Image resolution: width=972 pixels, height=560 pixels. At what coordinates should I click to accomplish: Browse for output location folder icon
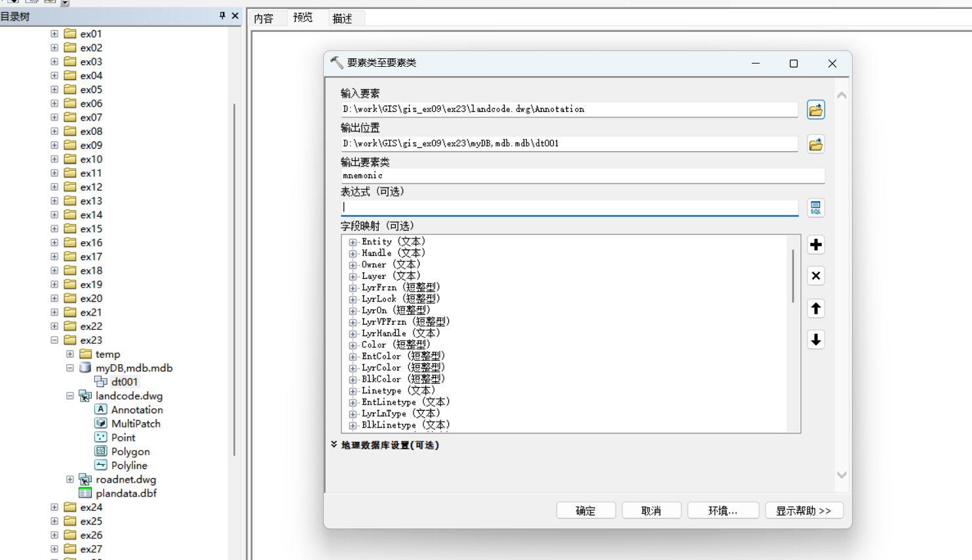(x=815, y=144)
